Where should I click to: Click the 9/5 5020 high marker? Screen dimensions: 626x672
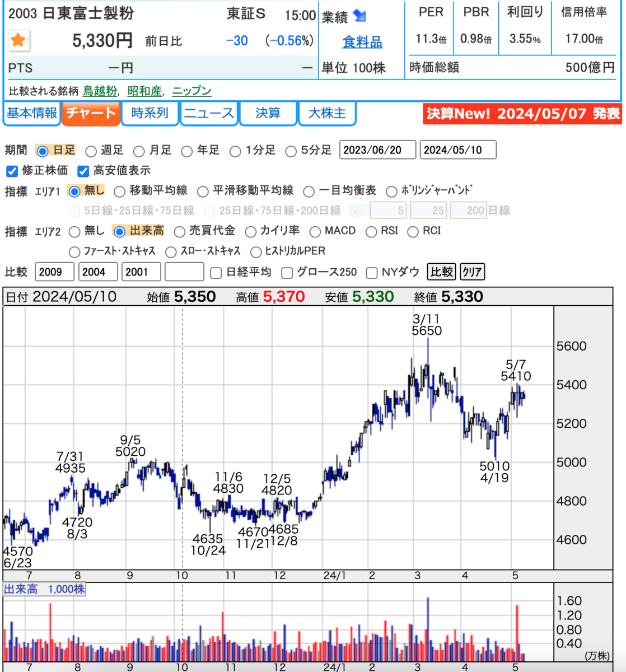click(x=130, y=446)
